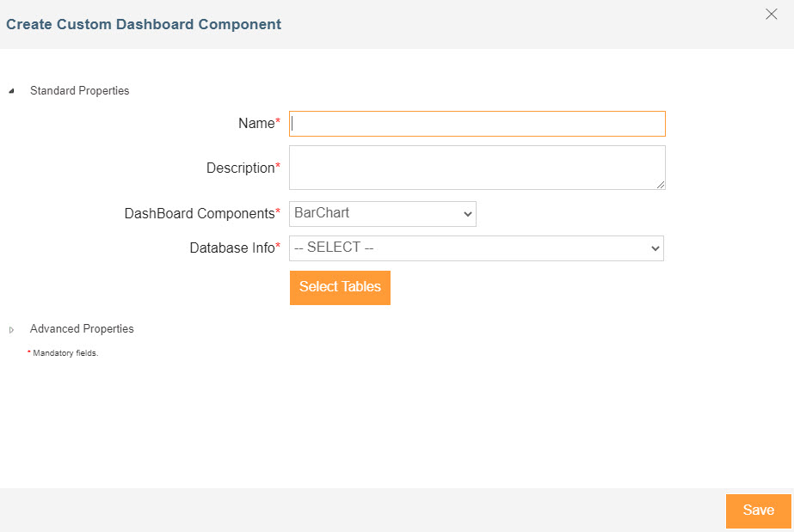Click the Advanced Properties section heading

(x=82, y=329)
